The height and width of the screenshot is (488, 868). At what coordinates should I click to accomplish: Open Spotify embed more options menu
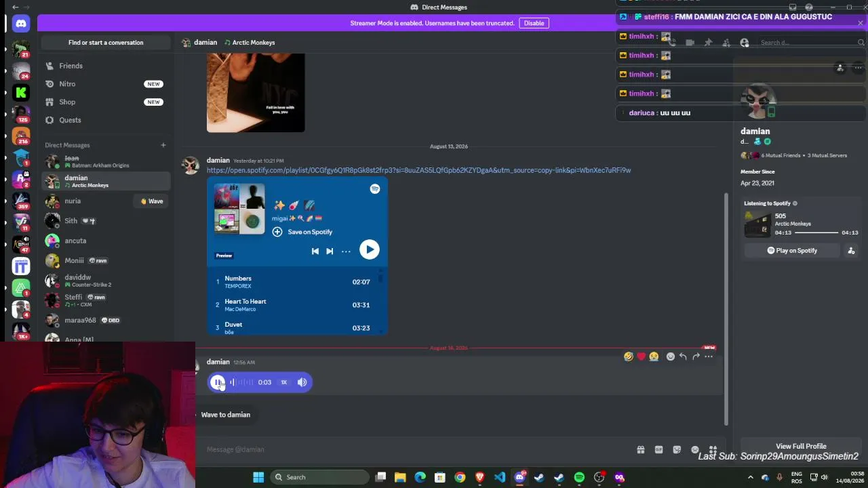tap(346, 251)
